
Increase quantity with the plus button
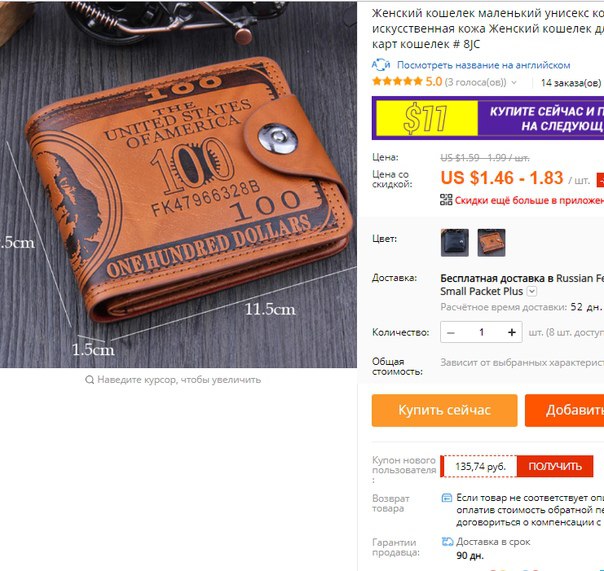click(x=512, y=333)
